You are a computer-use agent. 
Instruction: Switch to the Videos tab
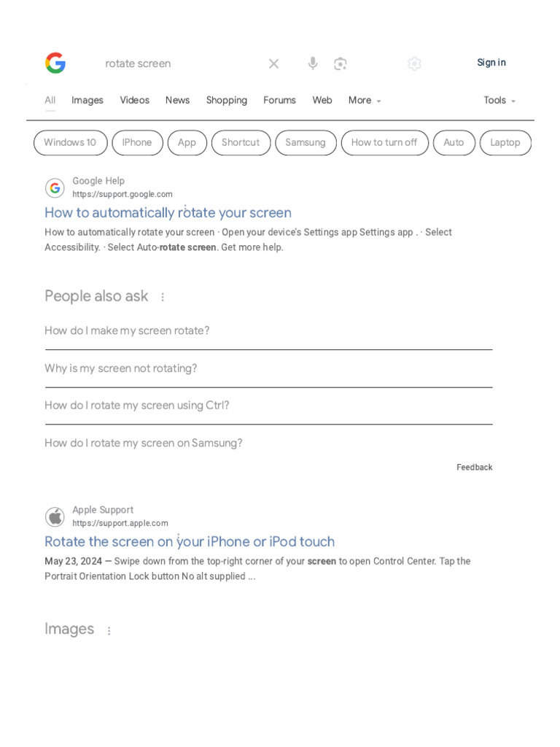point(135,101)
